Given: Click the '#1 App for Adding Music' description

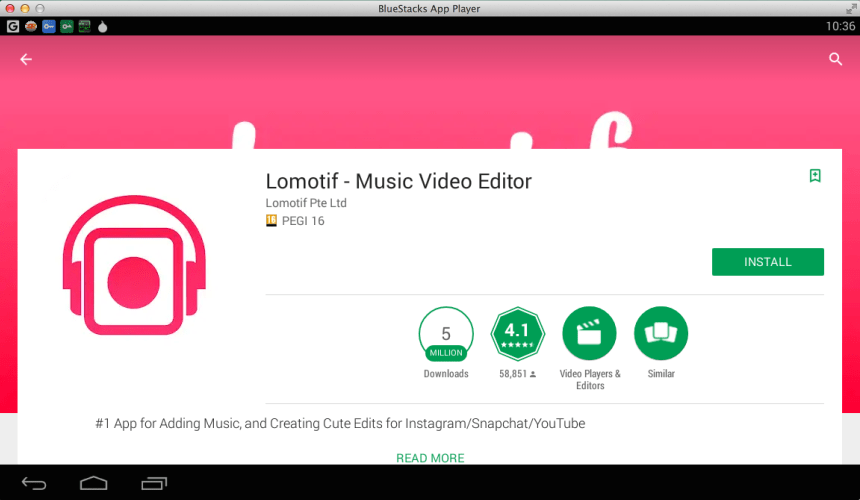Looking at the screenshot, I should coord(340,423).
